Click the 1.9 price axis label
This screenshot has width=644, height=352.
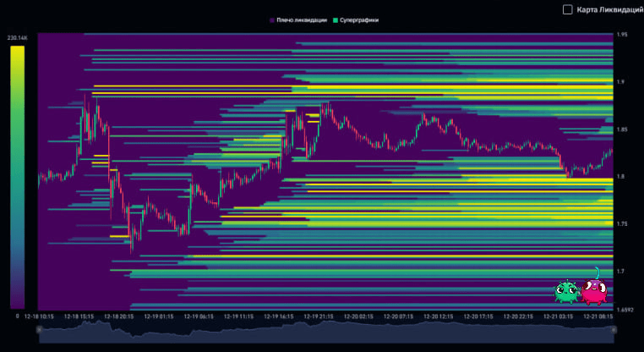(x=621, y=82)
